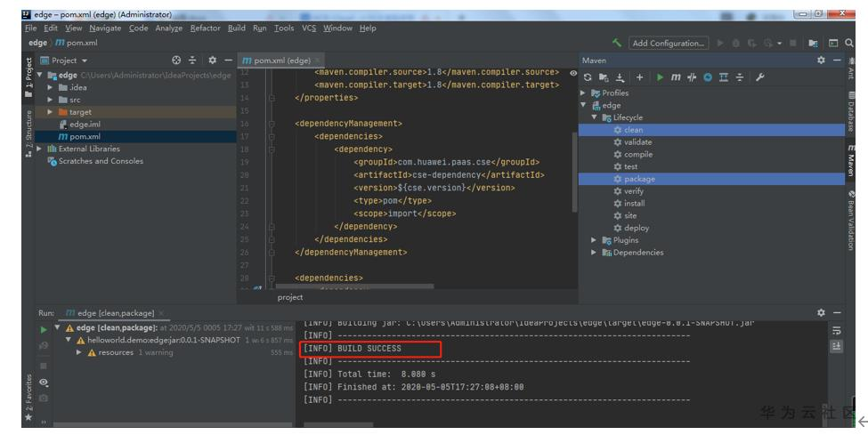Expand the target folder

(x=50, y=112)
